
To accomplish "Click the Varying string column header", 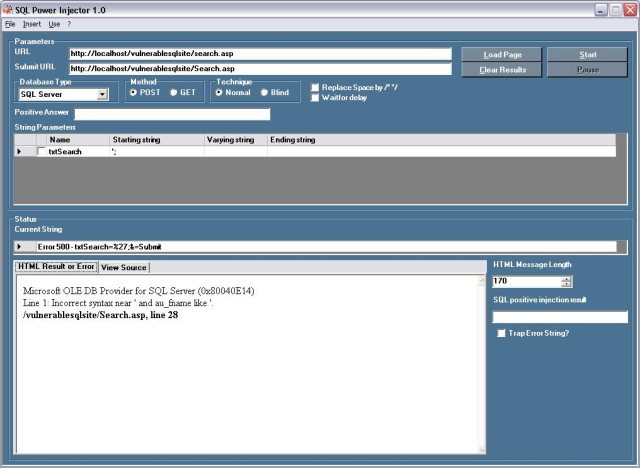I will [236, 140].
